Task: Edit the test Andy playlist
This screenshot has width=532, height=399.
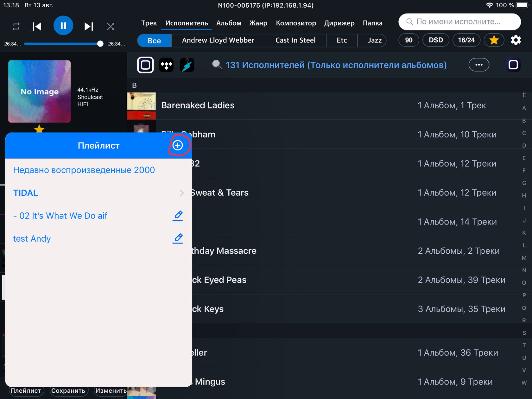Action: tap(178, 238)
